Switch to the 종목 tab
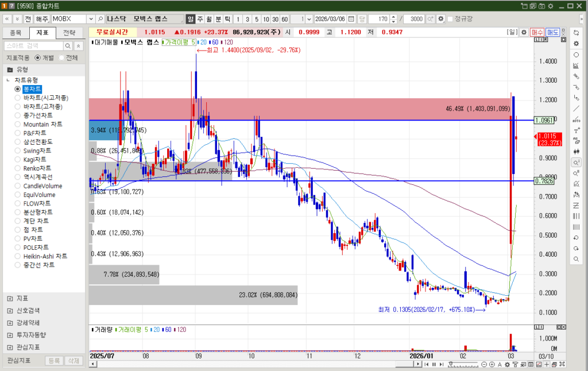 click(16, 33)
